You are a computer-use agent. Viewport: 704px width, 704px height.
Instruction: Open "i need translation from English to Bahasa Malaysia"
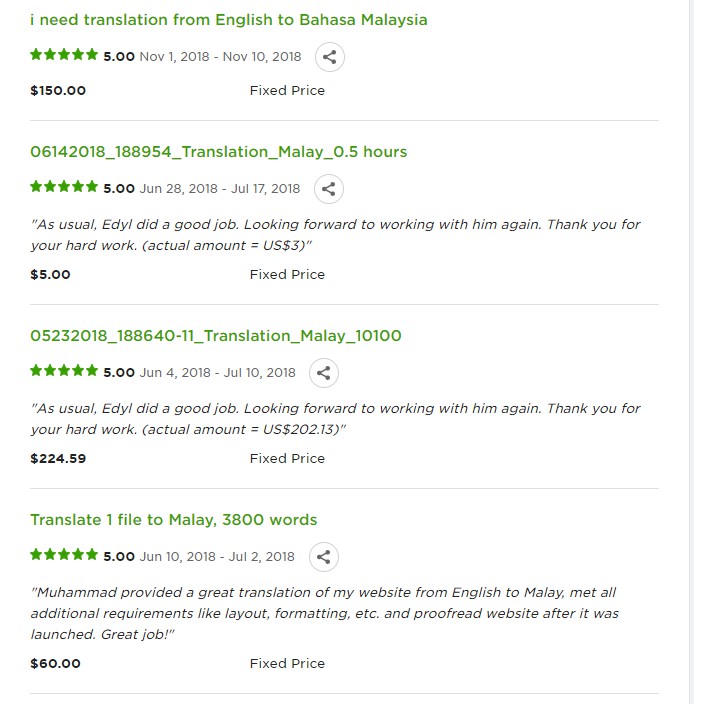[x=229, y=20]
